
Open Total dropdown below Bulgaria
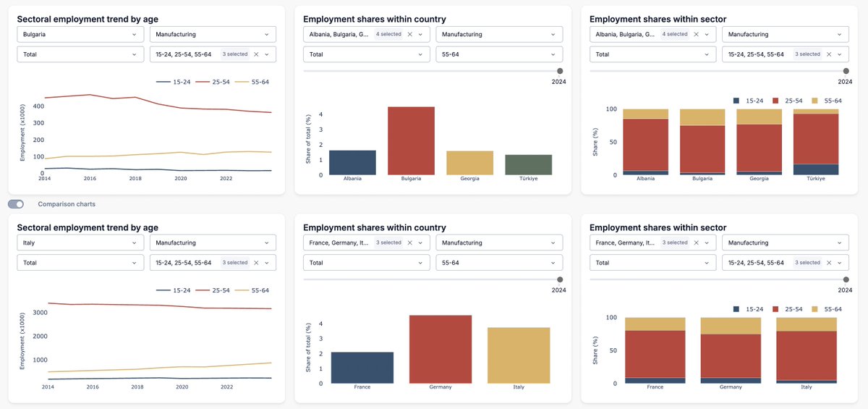pyautogui.click(x=80, y=54)
